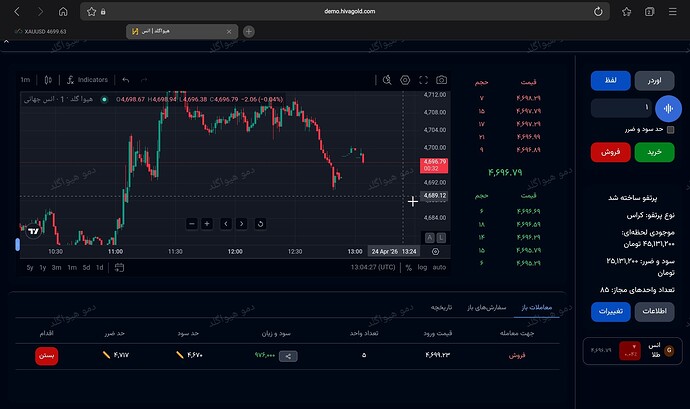Select the 1d date range
Screen dimensions: 690x409
100,267
